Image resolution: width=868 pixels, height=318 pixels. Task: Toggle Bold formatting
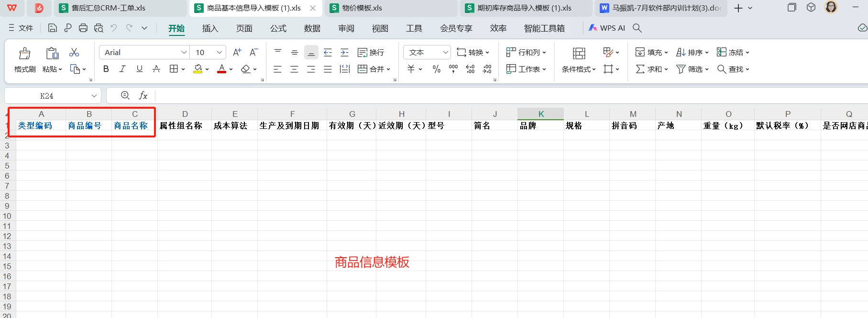[106, 69]
